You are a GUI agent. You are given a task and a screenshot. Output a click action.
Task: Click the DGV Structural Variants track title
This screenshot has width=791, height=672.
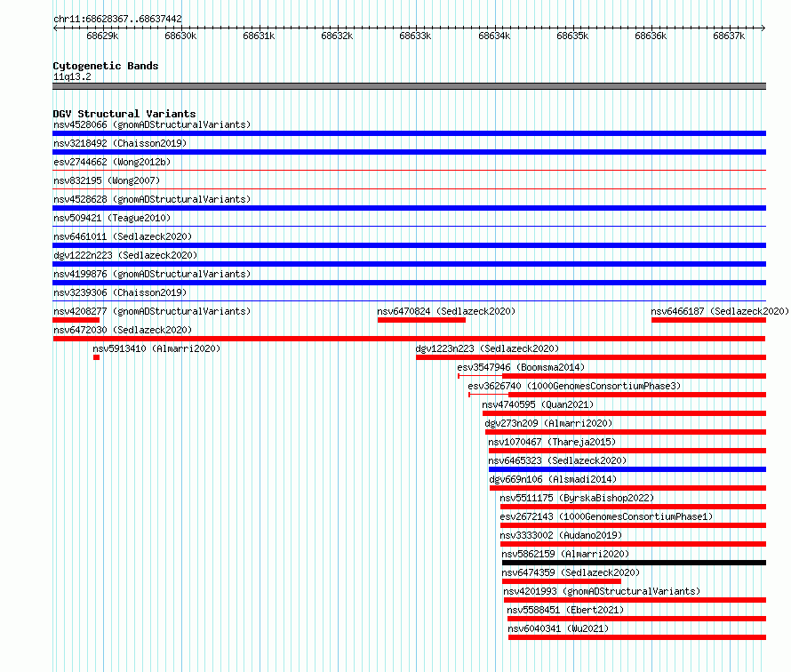124,114
